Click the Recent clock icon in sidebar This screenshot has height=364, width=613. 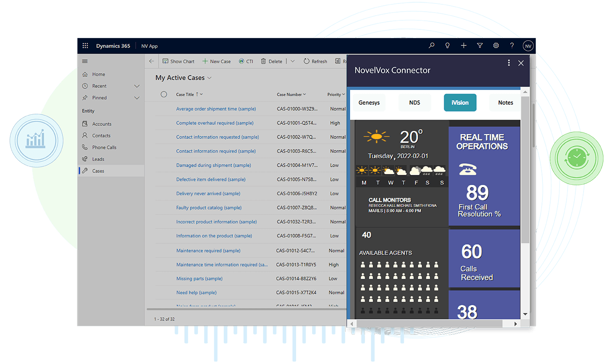(85, 86)
